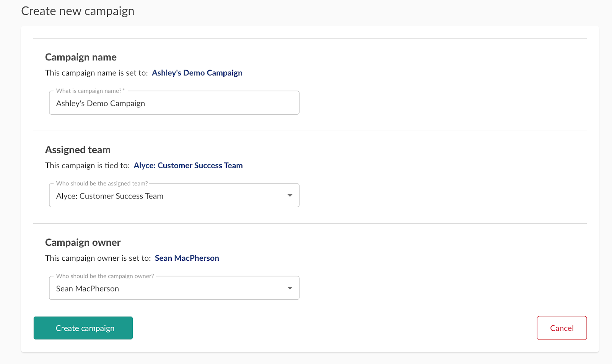The width and height of the screenshot is (612, 364).
Task: Click the assigned team dropdown arrow
Action: pyautogui.click(x=290, y=195)
